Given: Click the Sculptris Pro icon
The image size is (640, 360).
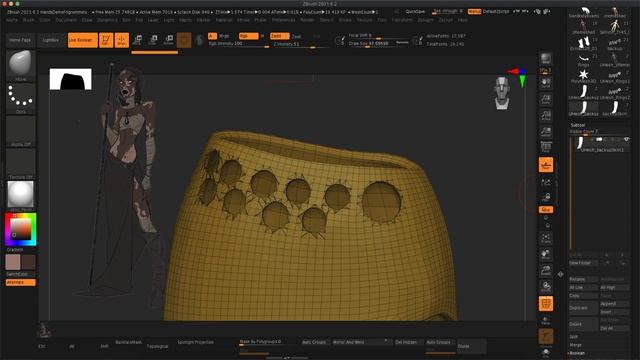Looking at the screenshot, I should (x=200, y=40).
